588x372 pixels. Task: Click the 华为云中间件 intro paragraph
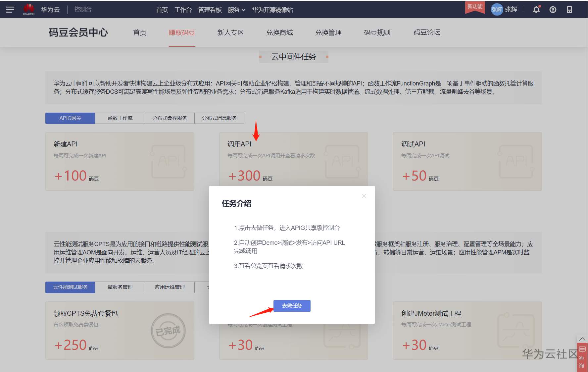click(294, 87)
